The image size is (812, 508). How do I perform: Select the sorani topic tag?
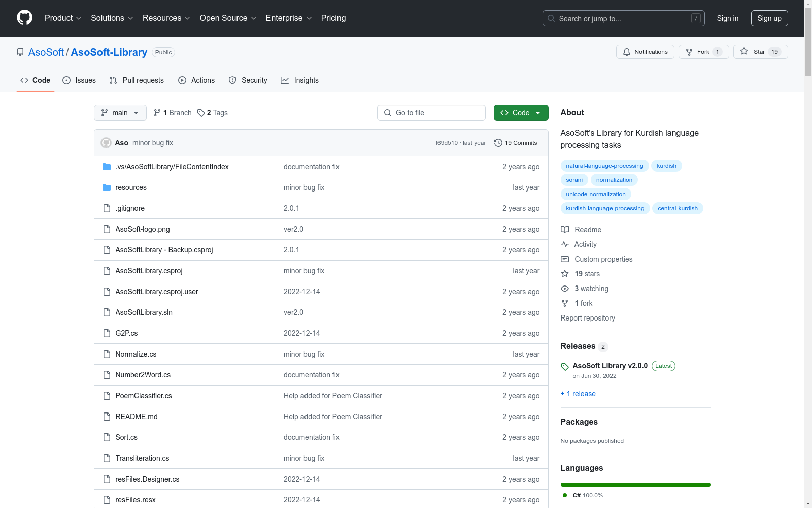click(x=574, y=180)
